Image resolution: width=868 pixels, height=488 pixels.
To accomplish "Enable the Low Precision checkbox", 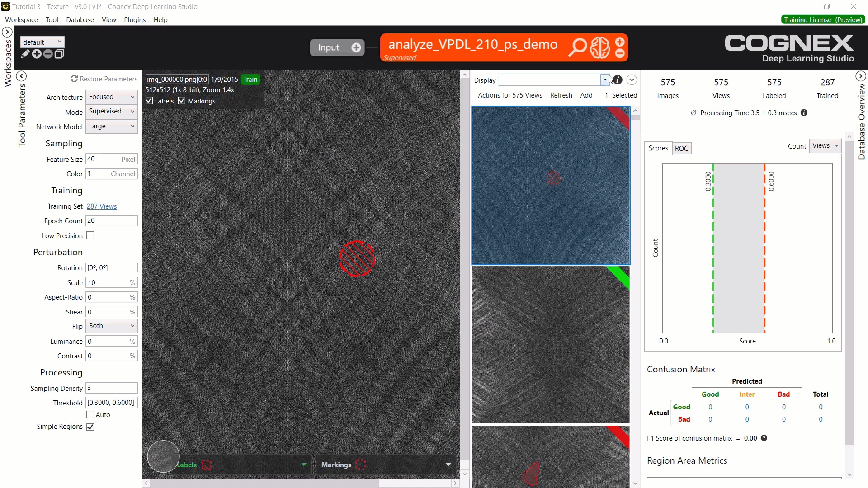I will point(90,235).
